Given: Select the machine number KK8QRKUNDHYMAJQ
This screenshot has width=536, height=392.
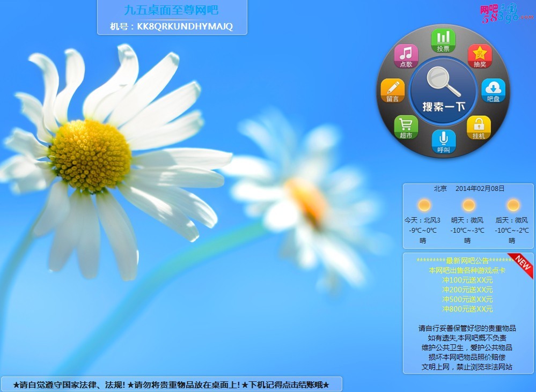Looking at the screenshot, I should pos(185,26).
